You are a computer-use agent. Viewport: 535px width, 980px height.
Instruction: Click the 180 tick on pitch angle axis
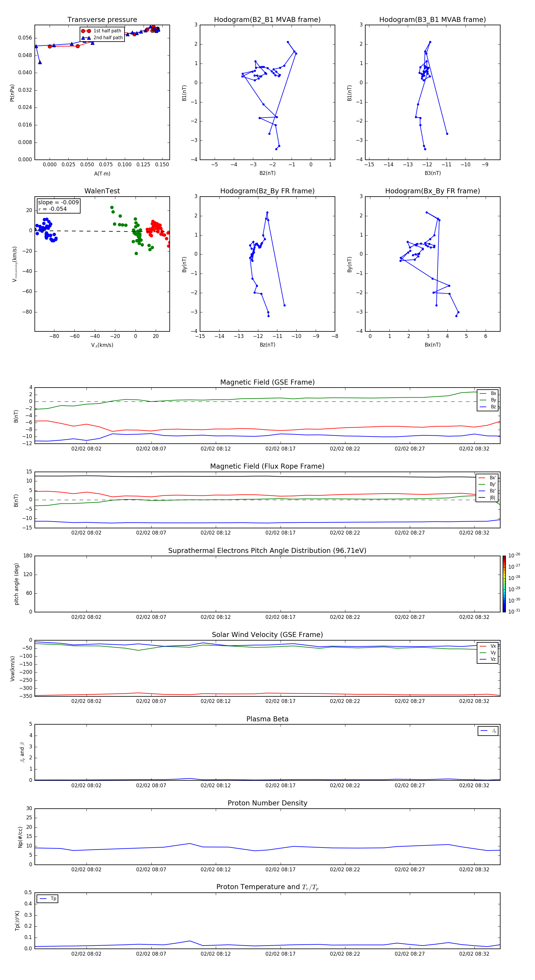pos(28,556)
